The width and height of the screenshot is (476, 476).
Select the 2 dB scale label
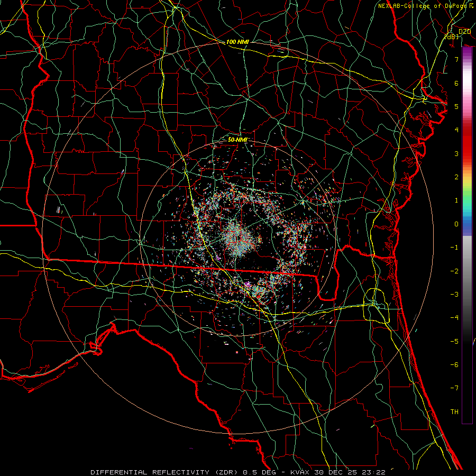456,177
